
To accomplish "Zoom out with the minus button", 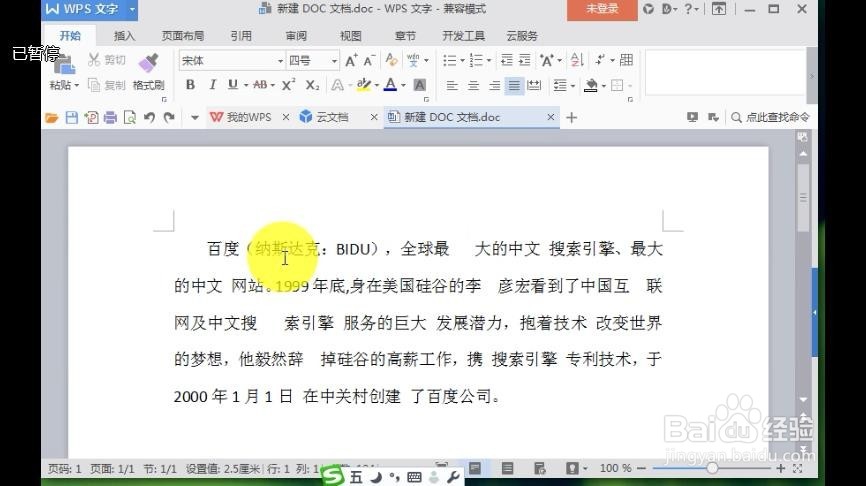I will tap(641, 468).
